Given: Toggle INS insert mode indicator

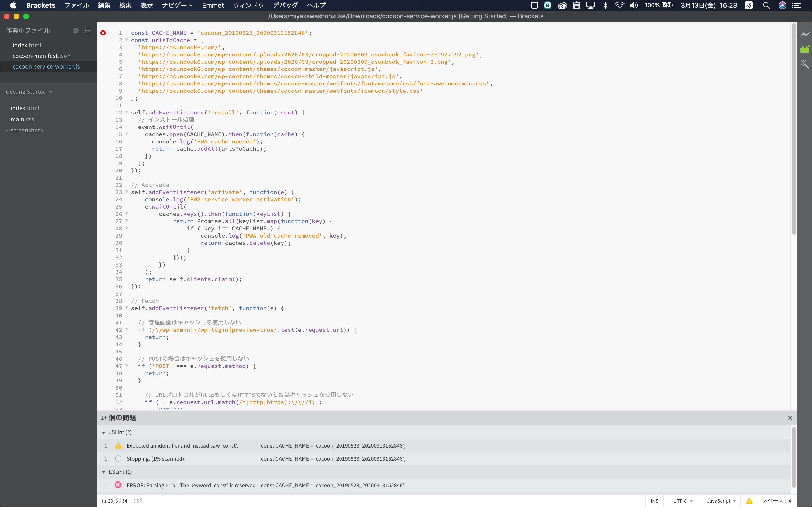Looking at the screenshot, I should (654, 501).
